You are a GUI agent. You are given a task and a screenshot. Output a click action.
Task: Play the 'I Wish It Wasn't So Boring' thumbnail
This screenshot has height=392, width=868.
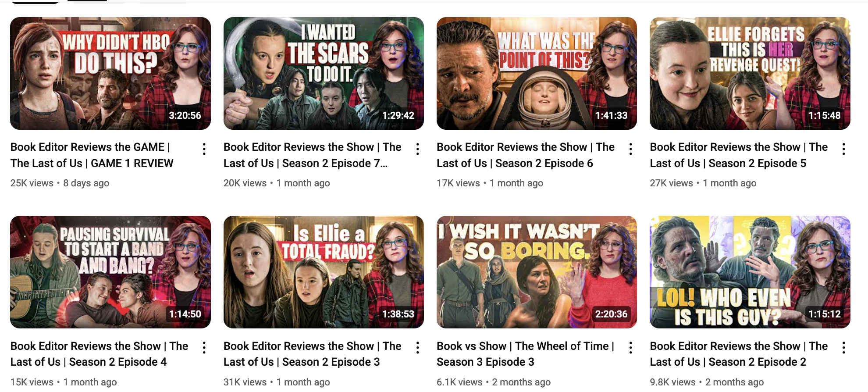click(x=537, y=272)
